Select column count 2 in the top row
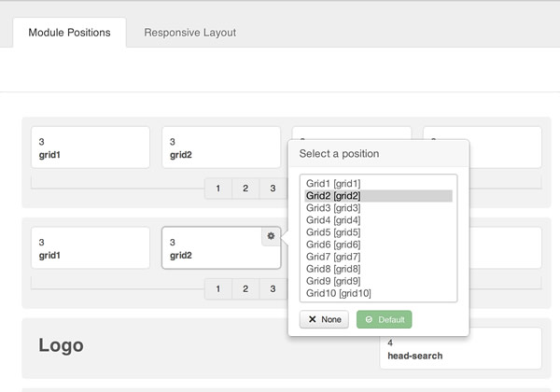Image resolution: width=560 pixels, height=392 pixels. (245, 189)
